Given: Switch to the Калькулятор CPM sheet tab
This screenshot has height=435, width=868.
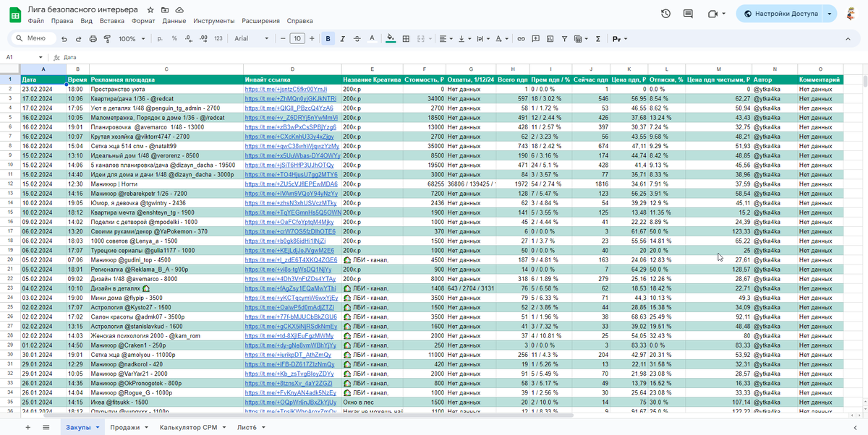Looking at the screenshot, I should click(191, 427).
